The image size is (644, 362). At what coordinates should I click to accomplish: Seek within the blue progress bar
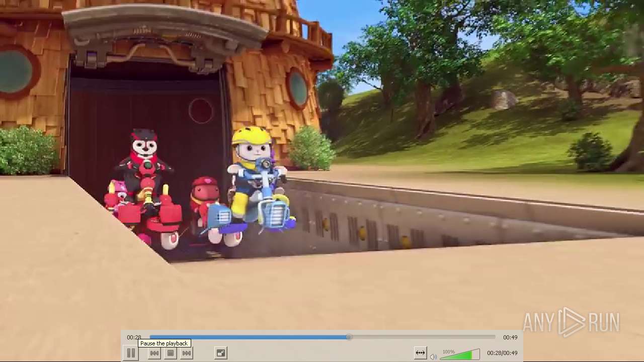(323, 337)
